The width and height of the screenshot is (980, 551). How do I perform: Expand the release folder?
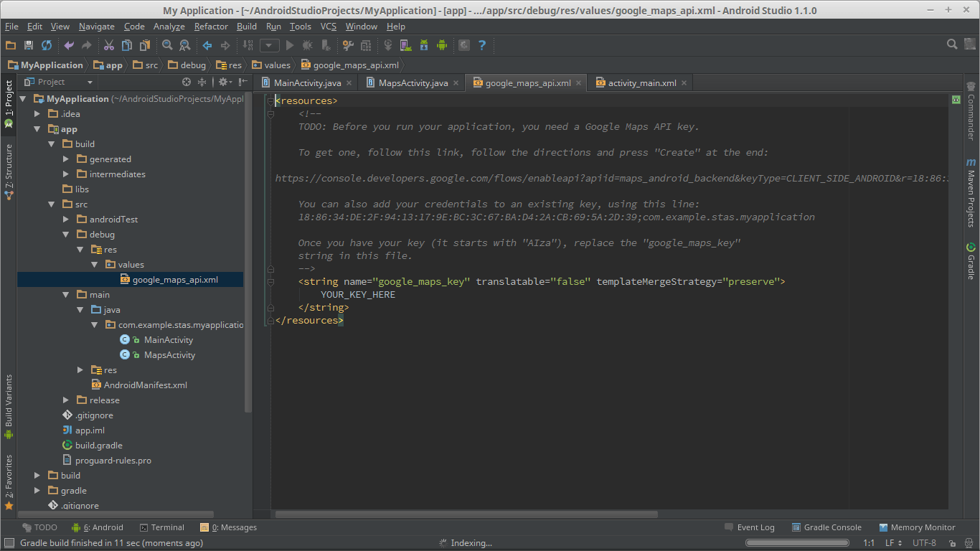tap(66, 400)
